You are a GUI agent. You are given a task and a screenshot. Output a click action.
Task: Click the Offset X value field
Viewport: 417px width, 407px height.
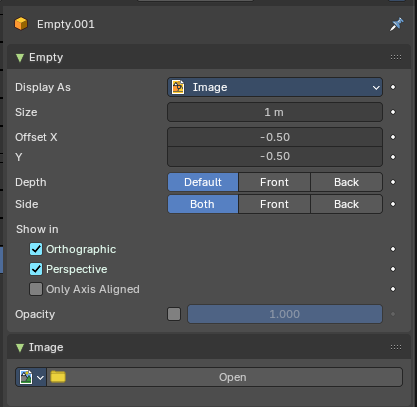click(275, 137)
